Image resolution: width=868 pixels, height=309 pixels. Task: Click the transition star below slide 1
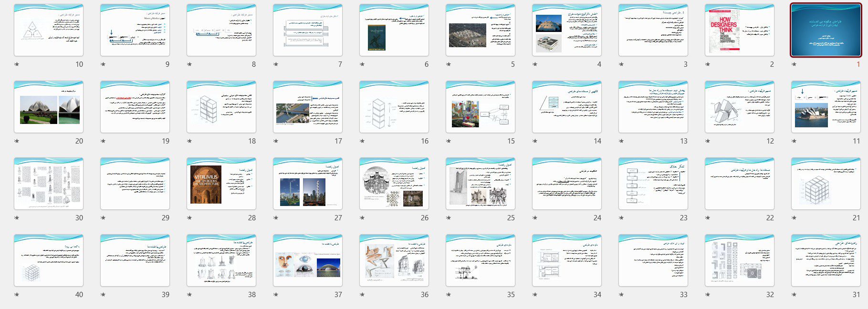tap(794, 64)
